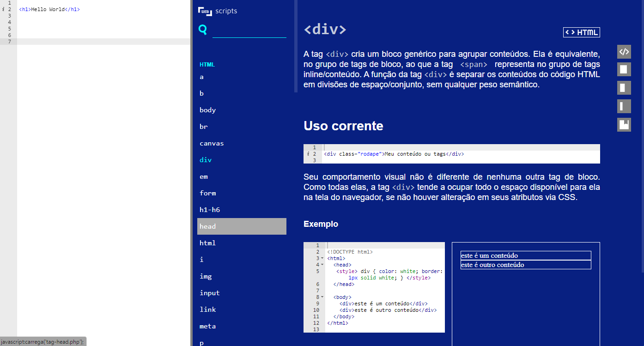Screen dimensions: 644x346
Task: Click the WEB scripts logo
Action: click(x=218, y=11)
